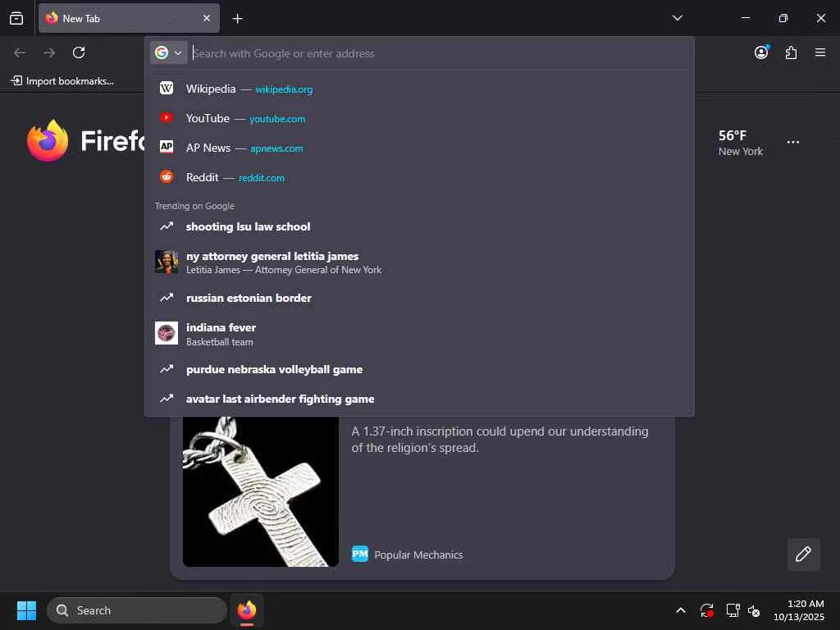Go forward one page
This screenshot has height=630, width=840.
[x=49, y=52]
